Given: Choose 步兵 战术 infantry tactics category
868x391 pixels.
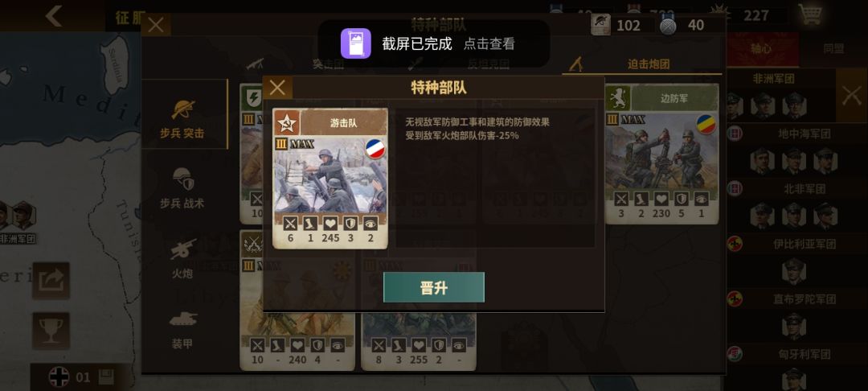Looking at the screenshot, I should click(182, 188).
